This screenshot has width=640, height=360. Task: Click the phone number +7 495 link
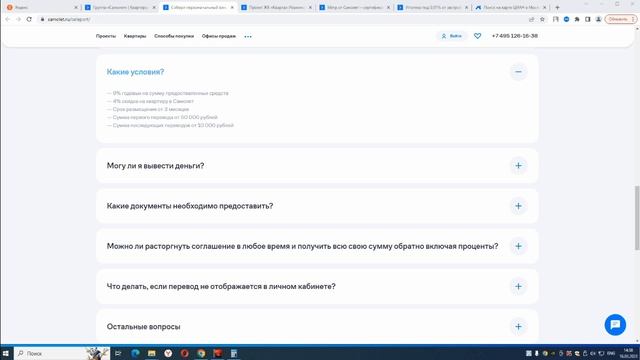click(x=515, y=36)
